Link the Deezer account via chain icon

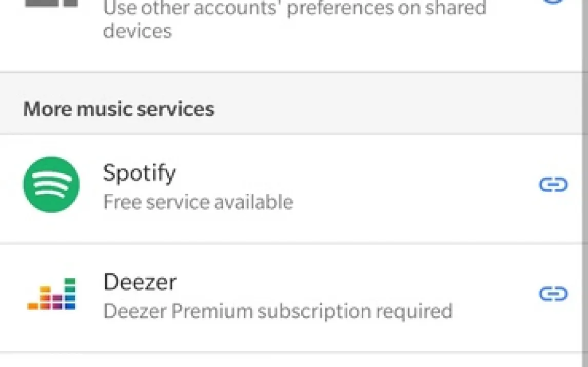(x=553, y=294)
